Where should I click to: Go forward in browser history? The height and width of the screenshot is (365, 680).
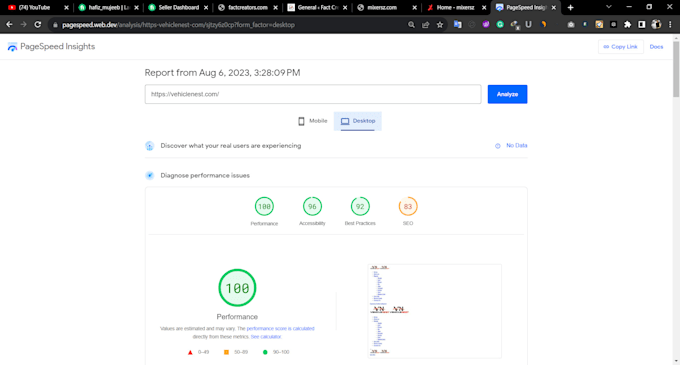23,25
